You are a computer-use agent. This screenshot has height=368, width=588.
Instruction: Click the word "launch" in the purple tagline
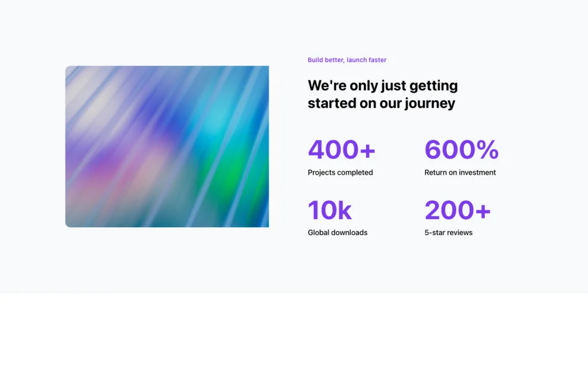[x=357, y=60]
